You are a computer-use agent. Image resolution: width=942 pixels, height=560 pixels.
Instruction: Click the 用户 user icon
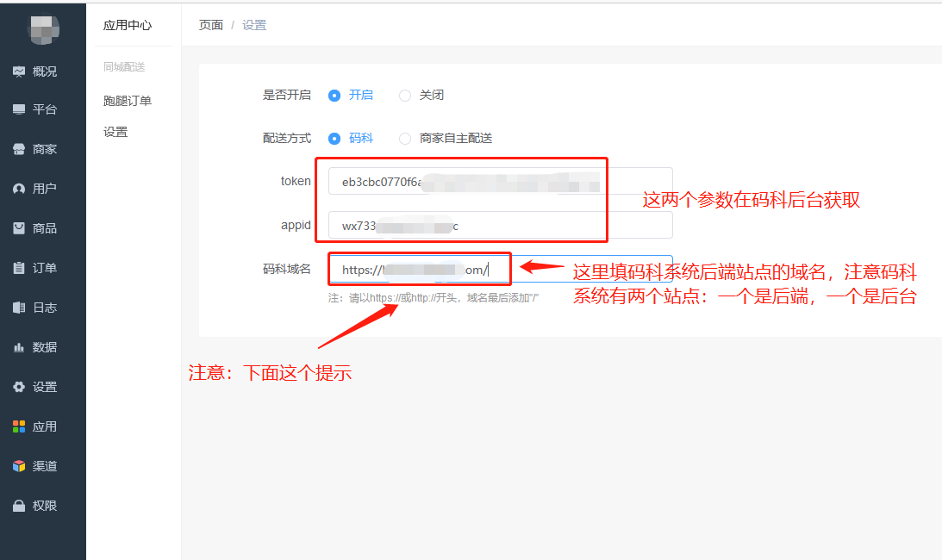pyautogui.click(x=19, y=189)
